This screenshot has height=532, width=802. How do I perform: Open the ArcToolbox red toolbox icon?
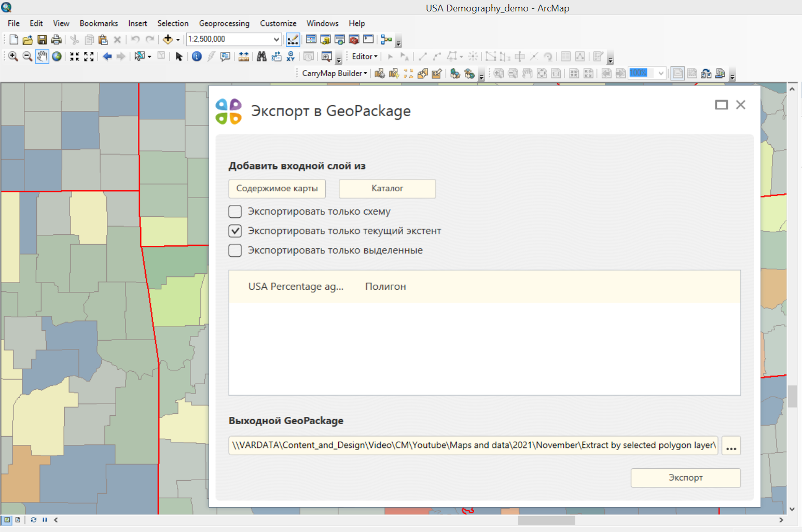point(354,39)
